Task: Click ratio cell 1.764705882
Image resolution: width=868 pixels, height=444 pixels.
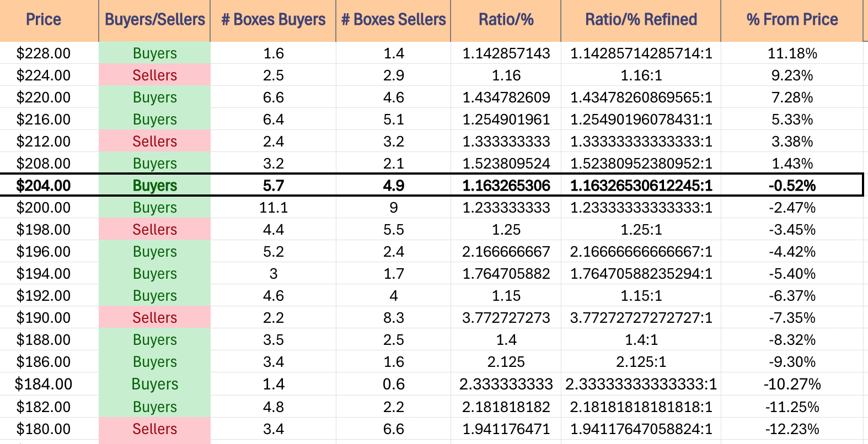Action: pos(506,274)
